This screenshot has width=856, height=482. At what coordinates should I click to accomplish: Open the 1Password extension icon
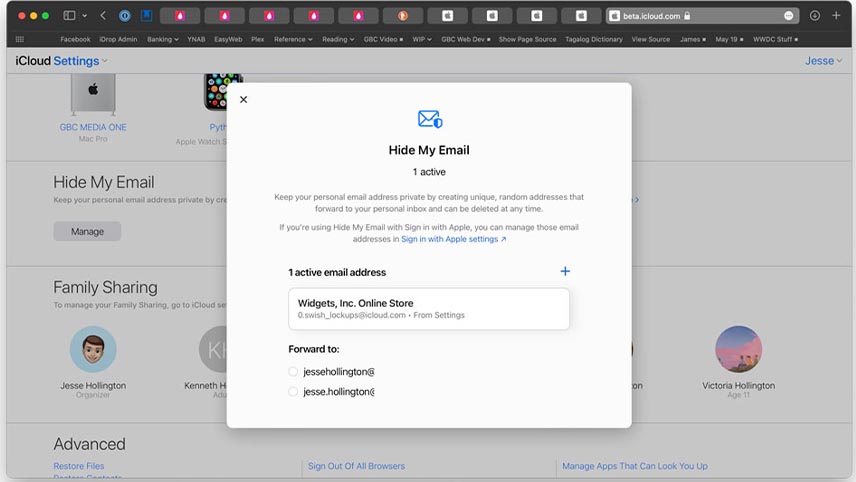pos(124,16)
